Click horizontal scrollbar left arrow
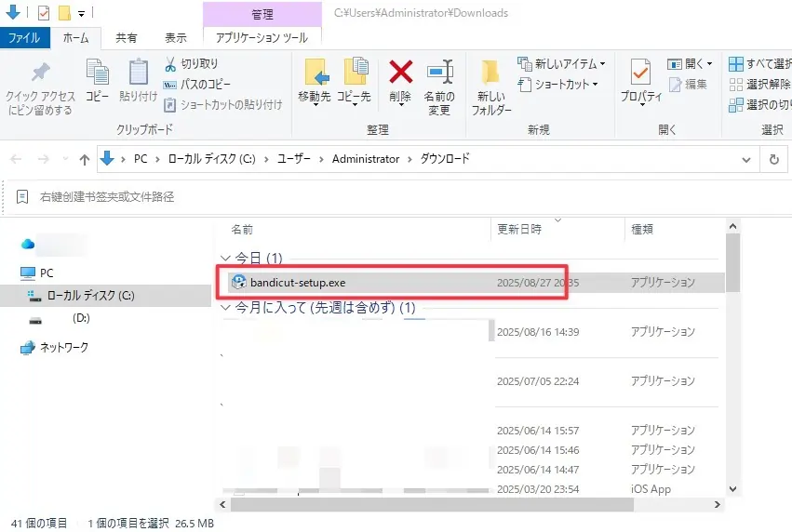 pyautogui.click(x=222, y=504)
